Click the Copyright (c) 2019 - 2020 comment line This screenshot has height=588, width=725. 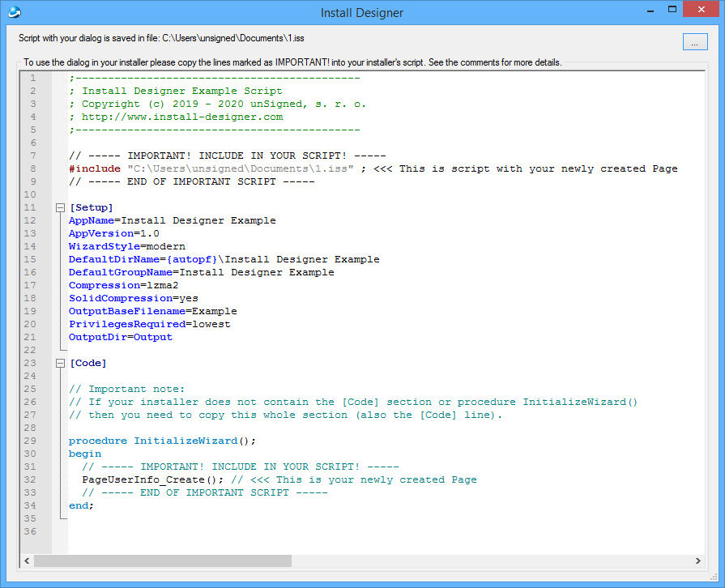click(x=217, y=104)
